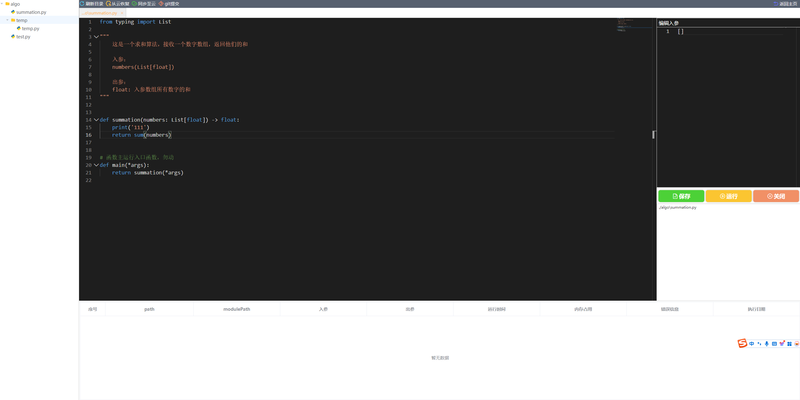The height and width of the screenshot is (400, 800).
Task: Click the test.py Python file icon
Action: [13, 37]
